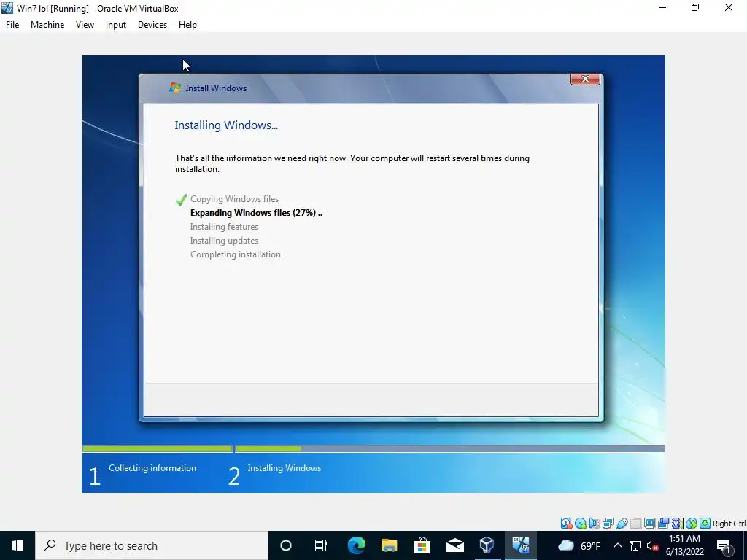This screenshot has width=747, height=560.
Task: Open the View menu
Action: click(85, 25)
